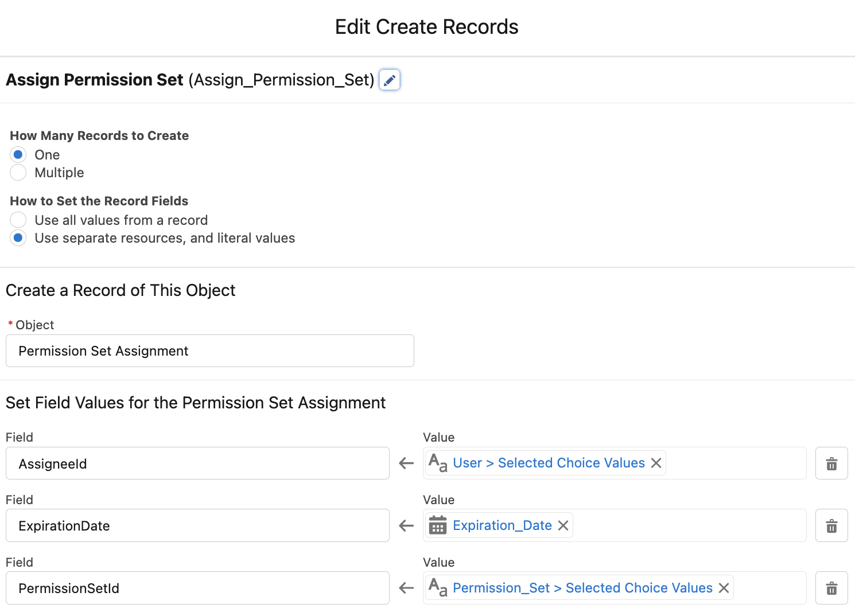Click the calendar icon in the Expiration_Date value pill
The image size is (855, 616).
[x=438, y=525]
